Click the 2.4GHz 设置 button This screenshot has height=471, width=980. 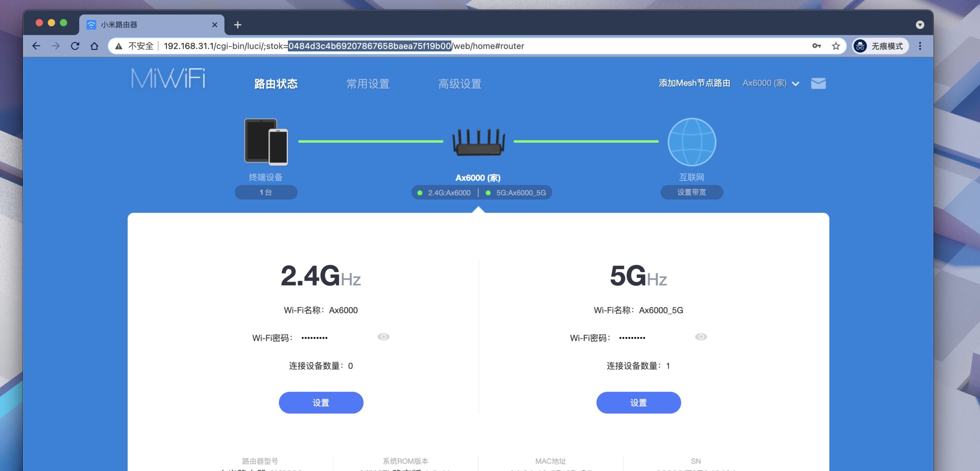tap(321, 403)
